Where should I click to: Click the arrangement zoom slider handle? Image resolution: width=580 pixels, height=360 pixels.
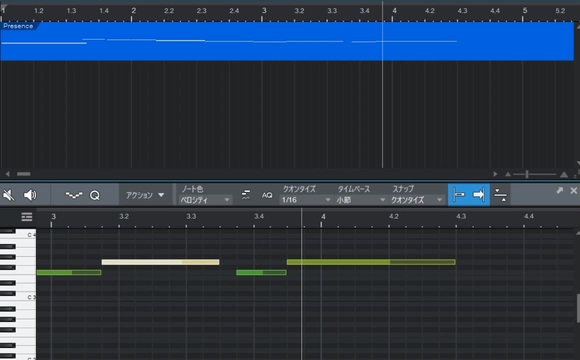527,174
